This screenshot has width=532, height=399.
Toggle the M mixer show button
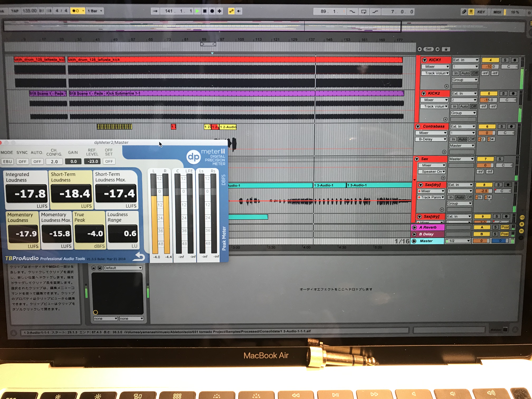pyautogui.click(x=521, y=231)
